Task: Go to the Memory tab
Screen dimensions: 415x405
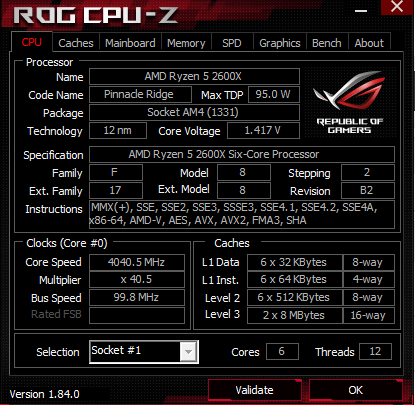Action: (x=186, y=43)
